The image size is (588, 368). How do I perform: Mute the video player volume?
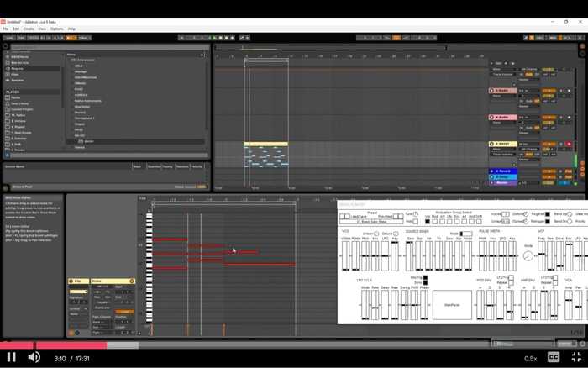click(x=34, y=357)
